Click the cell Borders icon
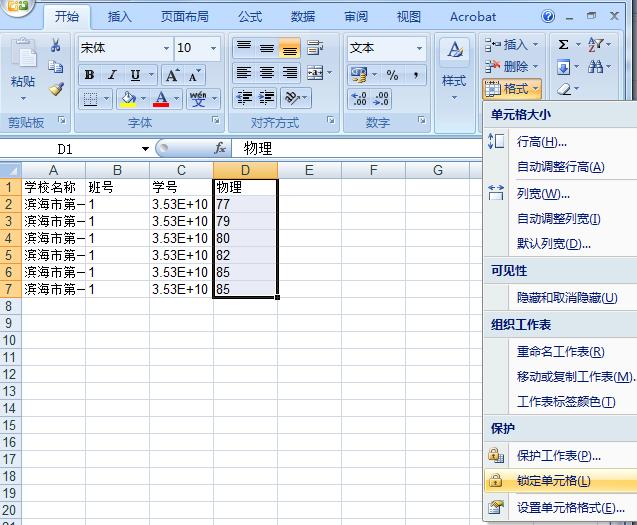This screenshot has width=637, height=525. 90,99
